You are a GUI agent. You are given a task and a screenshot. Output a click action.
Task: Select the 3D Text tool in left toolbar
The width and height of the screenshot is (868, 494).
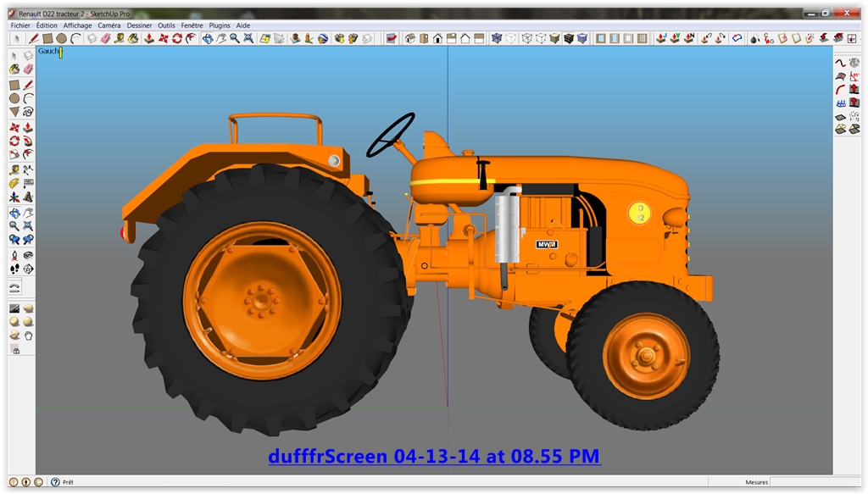point(28,197)
